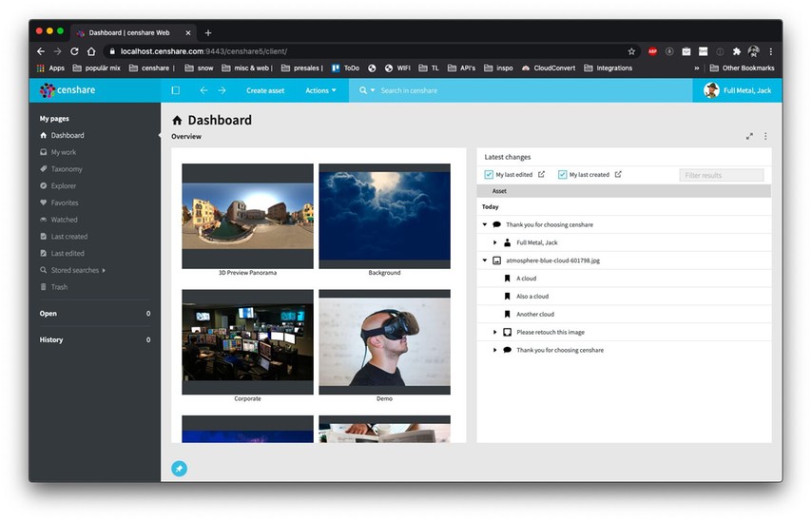The height and width of the screenshot is (521, 812).
Task: Uncheck the My last created checkbox
Action: tap(562, 175)
